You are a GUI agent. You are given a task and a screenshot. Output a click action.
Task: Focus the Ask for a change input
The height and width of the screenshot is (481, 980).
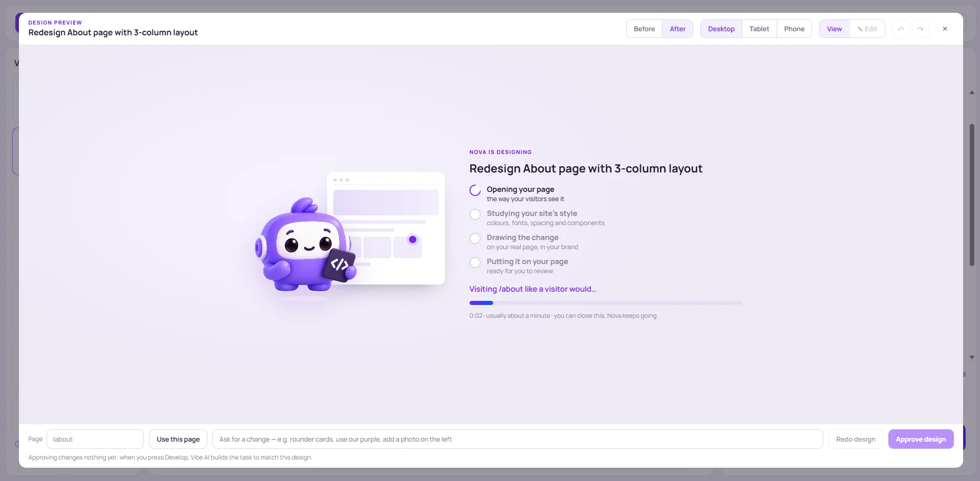[518, 439]
